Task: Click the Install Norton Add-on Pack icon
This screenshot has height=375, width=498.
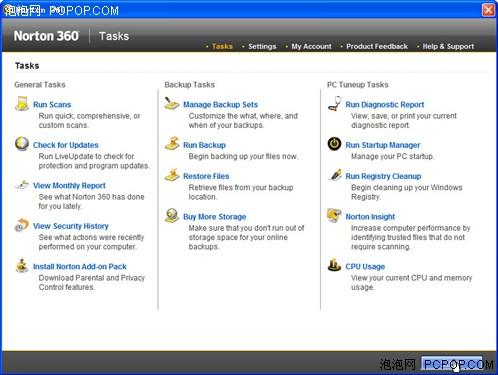Action: (x=22, y=266)
